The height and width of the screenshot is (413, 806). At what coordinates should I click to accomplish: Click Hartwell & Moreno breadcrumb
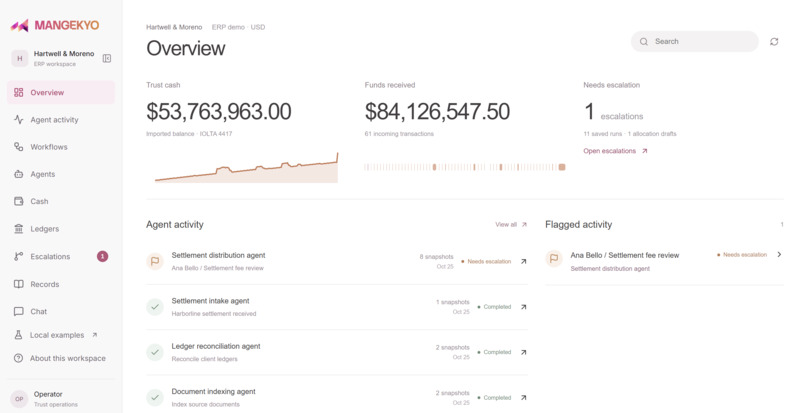pyautogui.click(x=174, y=27)
